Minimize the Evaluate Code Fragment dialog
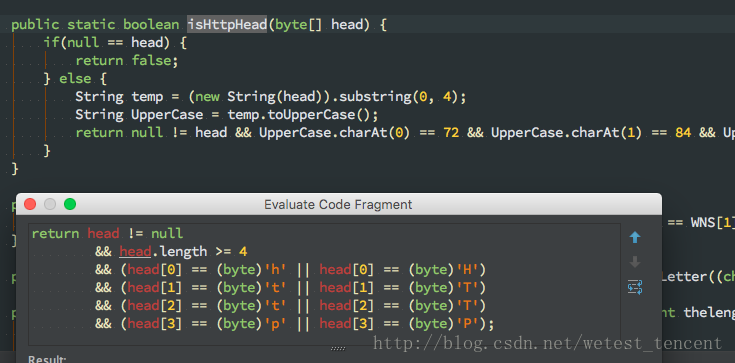735x363 pixels. point(50,204)
